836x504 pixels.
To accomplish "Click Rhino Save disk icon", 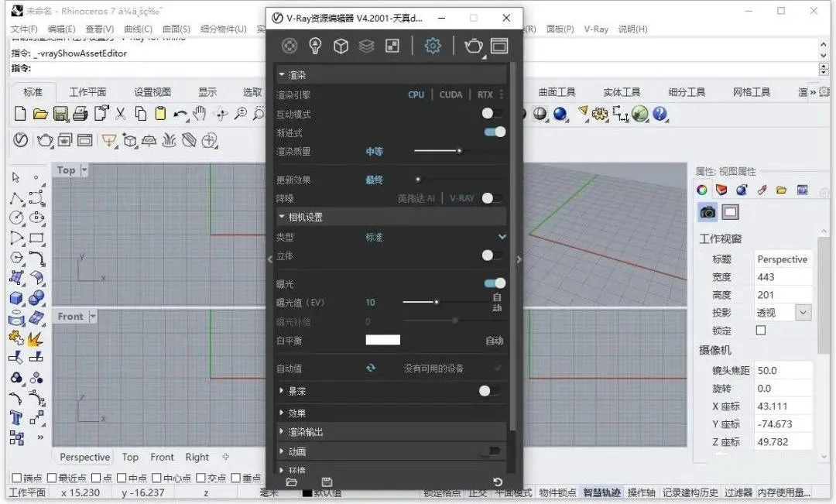I will pos(60,114).
